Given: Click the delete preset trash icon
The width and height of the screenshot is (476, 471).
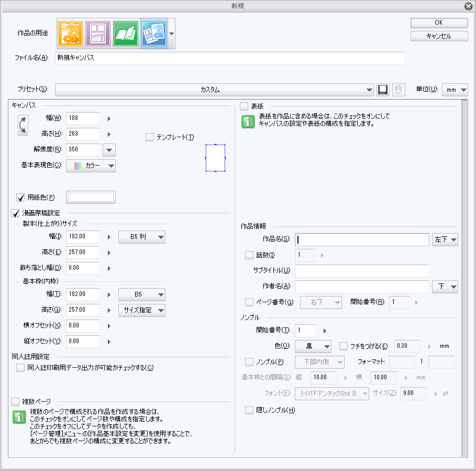Looking at the screenshot, I should point(398,90).
